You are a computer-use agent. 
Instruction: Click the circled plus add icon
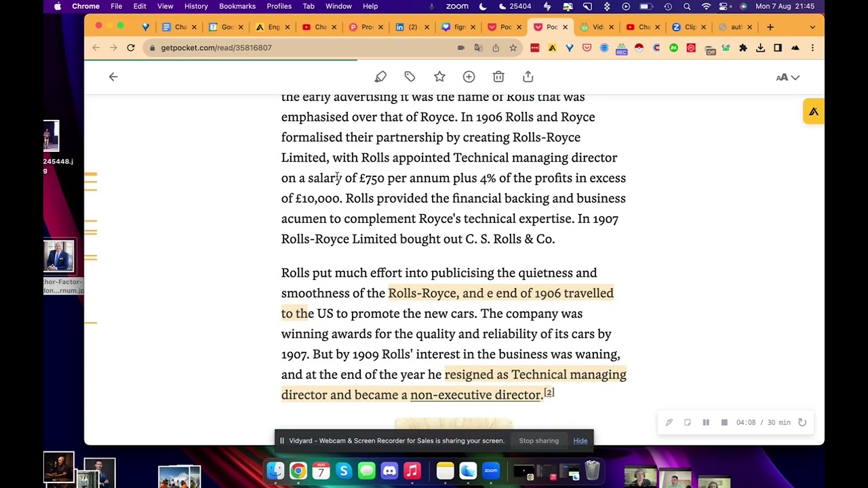coord(469,77)
